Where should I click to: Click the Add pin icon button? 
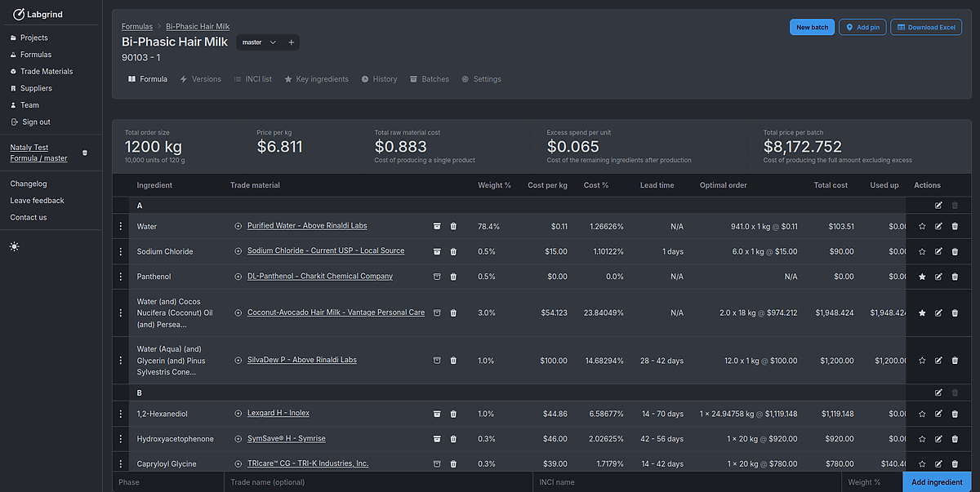click(x=862, y=27)
